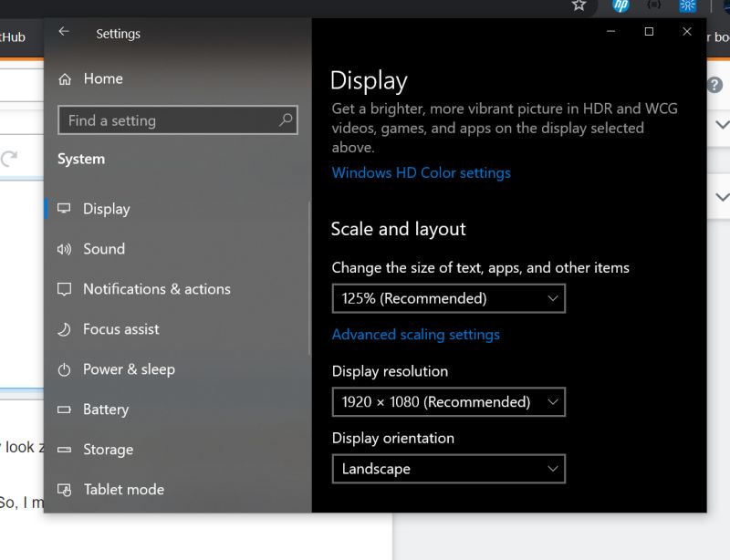Click the Focus assist moon icon
This screenshot has height=560, width=730.
tap(64, 329)
